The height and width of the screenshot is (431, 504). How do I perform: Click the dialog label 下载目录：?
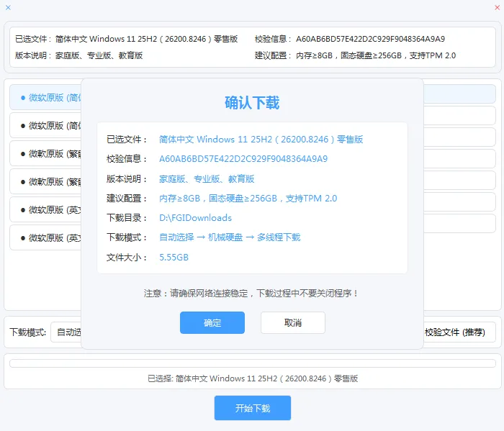(x=127, y=218)
